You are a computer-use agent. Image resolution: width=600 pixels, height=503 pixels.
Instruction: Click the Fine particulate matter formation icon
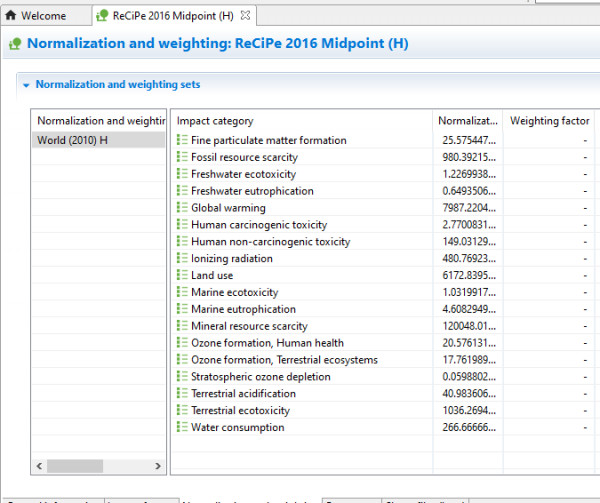pos(182,140)
